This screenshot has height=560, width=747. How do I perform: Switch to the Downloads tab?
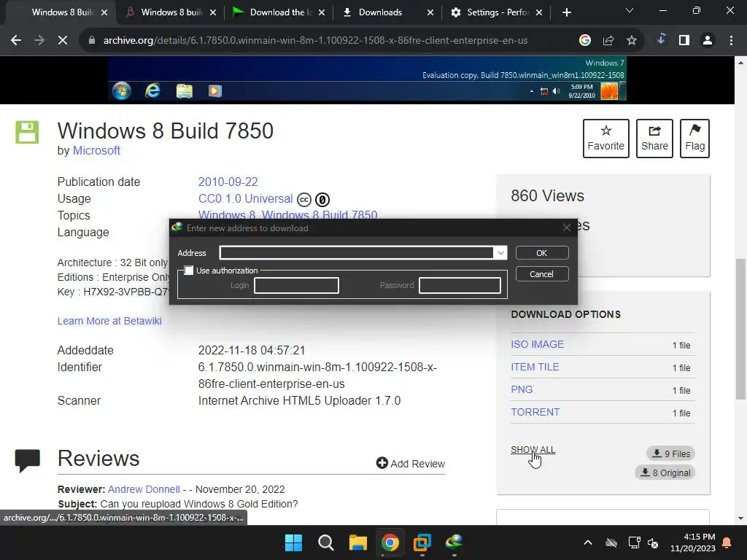point(380,12)
